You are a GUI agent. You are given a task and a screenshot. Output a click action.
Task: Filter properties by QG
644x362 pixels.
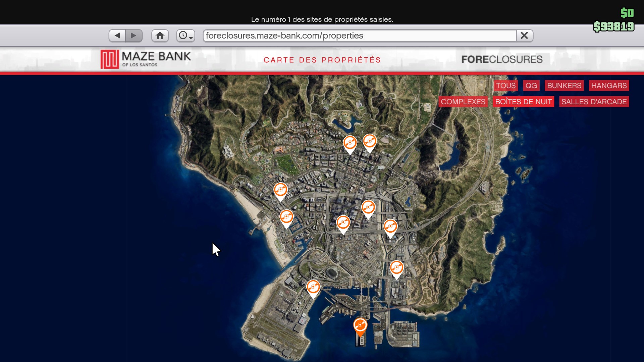531,85
